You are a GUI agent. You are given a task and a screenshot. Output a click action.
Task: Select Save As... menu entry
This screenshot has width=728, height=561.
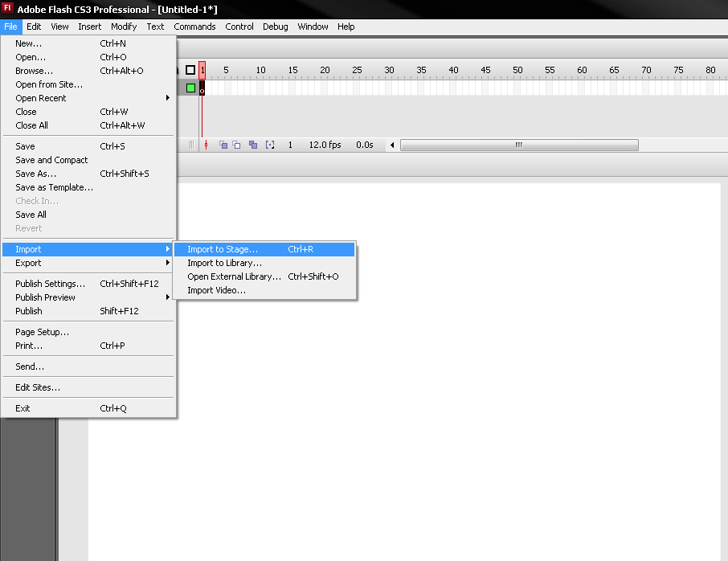(88, 174)
